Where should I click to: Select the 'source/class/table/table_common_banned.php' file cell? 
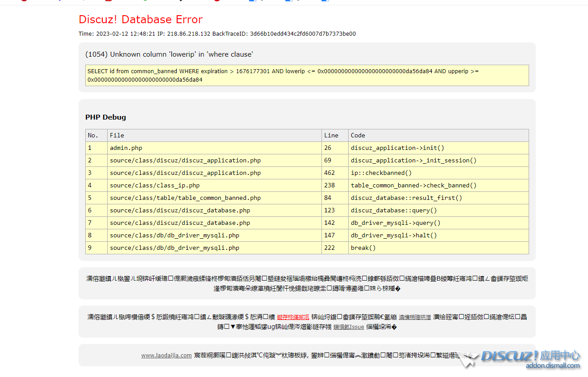coord(214,198)
